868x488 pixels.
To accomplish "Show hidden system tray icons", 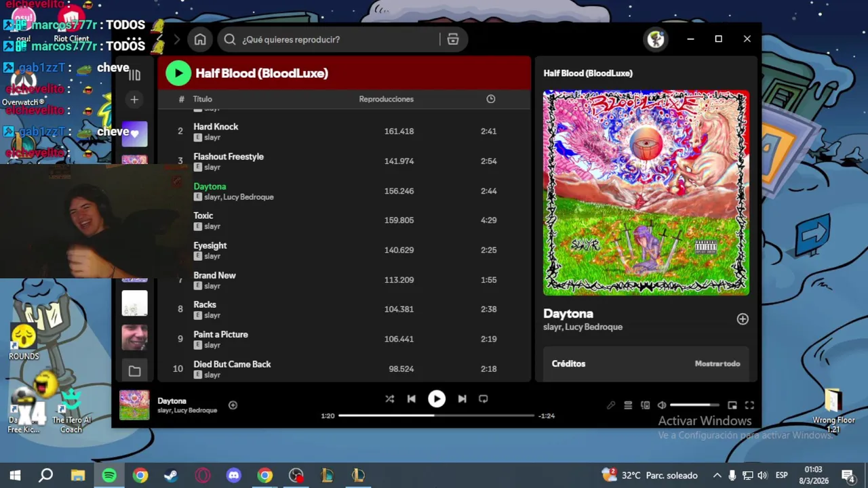I will point(717,475).
